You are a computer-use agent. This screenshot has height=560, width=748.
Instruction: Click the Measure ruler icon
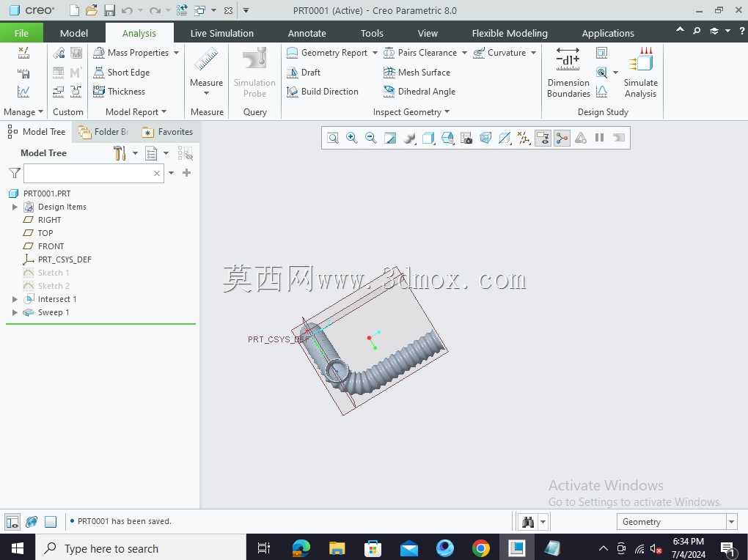206,59
